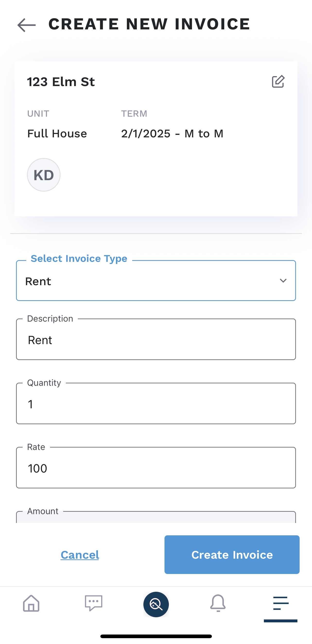Screen dimensions: 312x644
Task: Tap the back arrow in the header
Action: (x=26, y=25)
